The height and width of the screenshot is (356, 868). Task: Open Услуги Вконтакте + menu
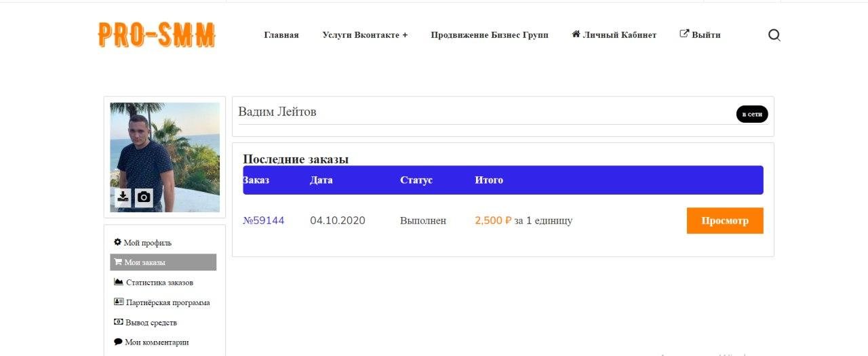(x=365, y=35)
